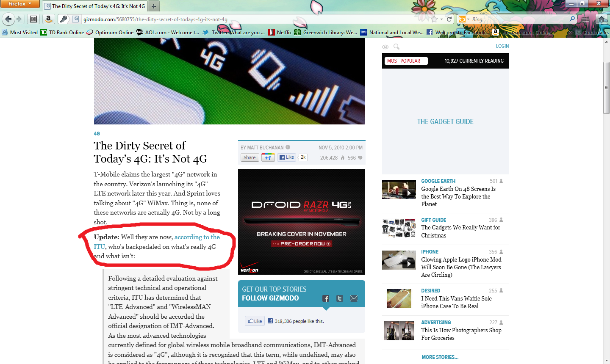
Task: Open a new tab with plus button
Action: pos(154,6)
